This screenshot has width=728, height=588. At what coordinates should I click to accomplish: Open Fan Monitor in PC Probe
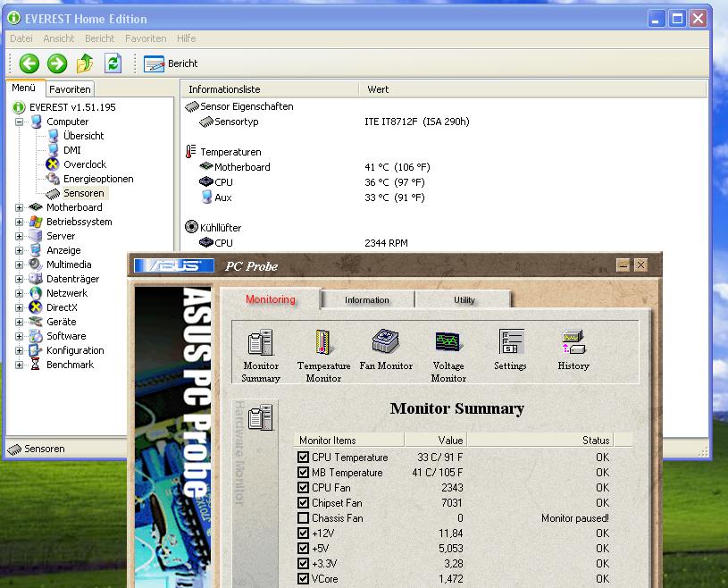tap(386, 349)
